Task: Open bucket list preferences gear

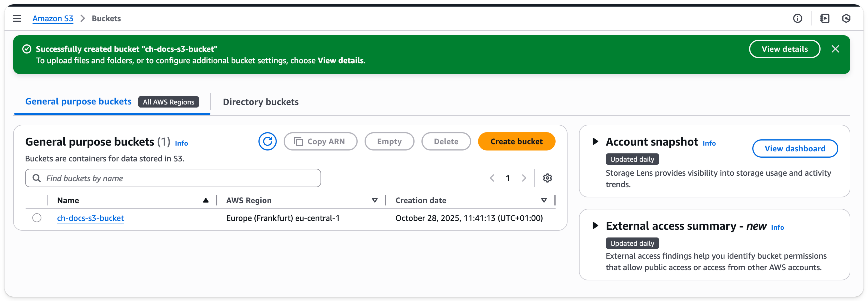Action: (547, 178)
